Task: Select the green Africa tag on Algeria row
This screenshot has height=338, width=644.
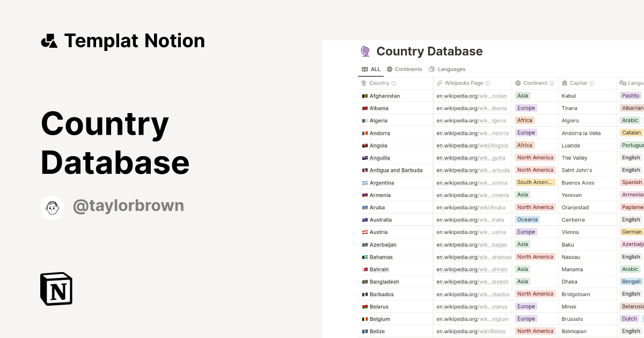Action: pos(525,120)
